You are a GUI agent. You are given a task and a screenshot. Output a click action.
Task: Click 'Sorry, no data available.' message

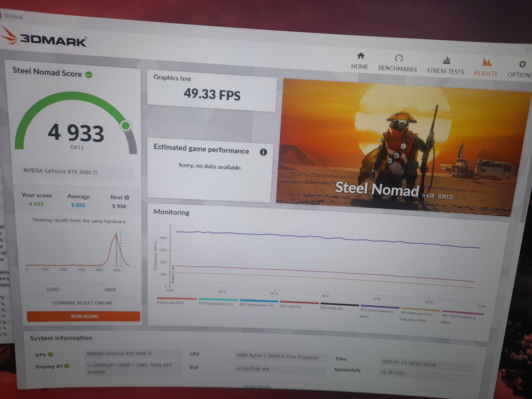(x=210, y=166)
